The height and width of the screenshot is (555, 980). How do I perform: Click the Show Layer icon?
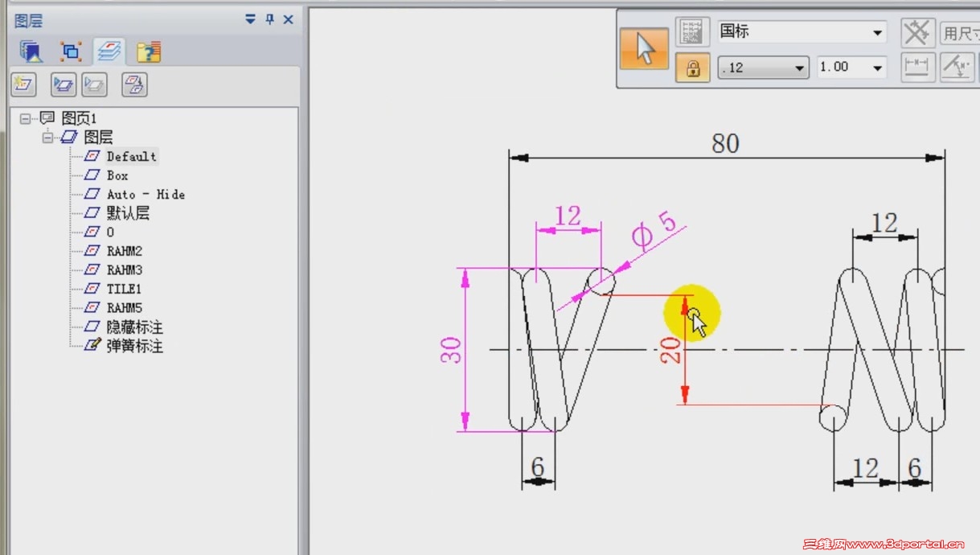click(64, 84)
